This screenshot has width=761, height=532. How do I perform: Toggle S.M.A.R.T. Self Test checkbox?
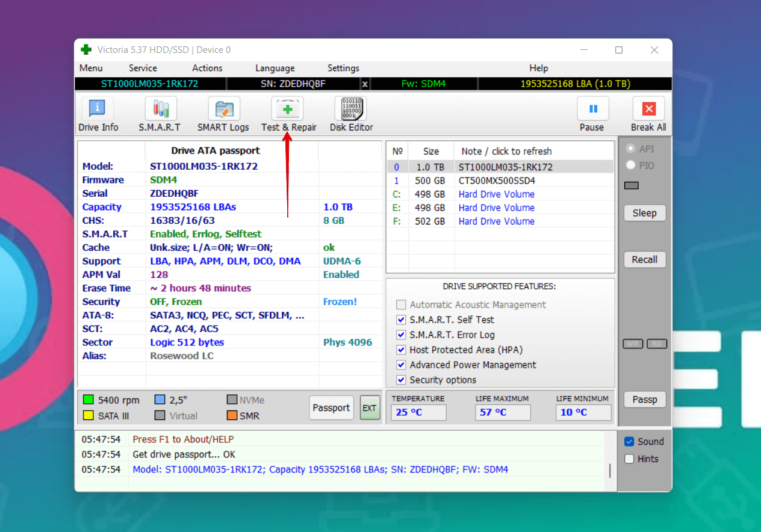(401, 320)
